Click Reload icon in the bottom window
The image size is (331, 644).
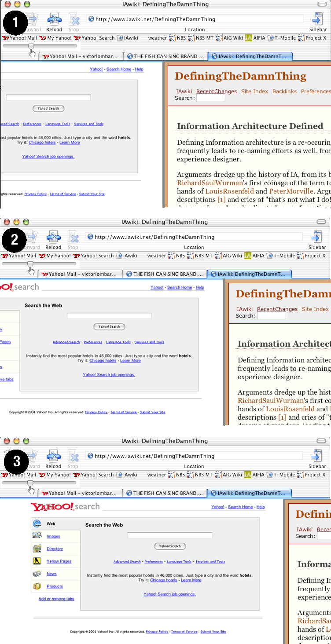(x=54, y=456)
